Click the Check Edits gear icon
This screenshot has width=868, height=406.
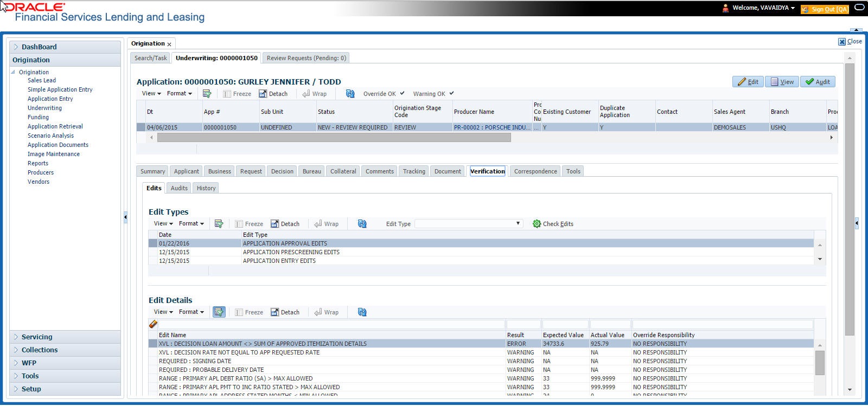[x=537, y=224]
